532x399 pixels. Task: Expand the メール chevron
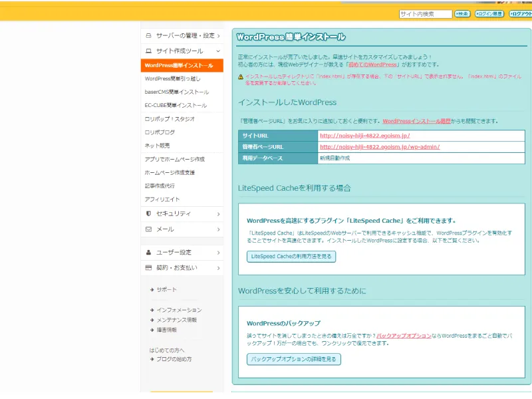click(219, 229)
